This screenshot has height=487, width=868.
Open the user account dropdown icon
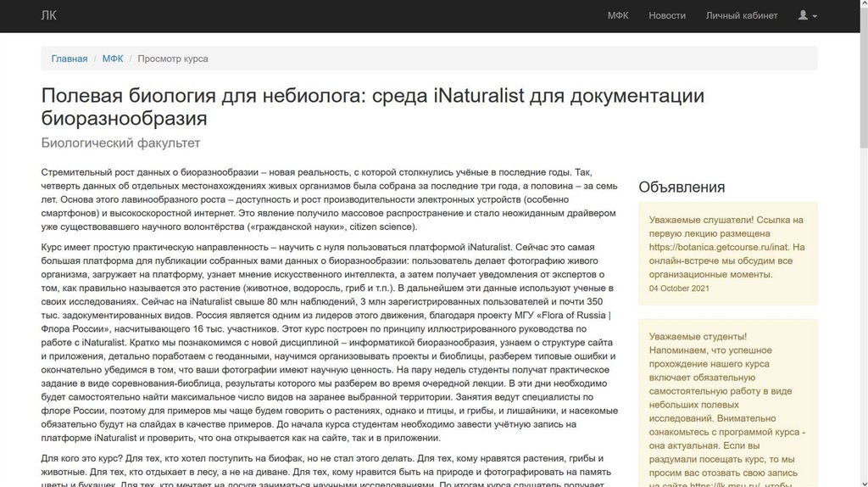808,15
